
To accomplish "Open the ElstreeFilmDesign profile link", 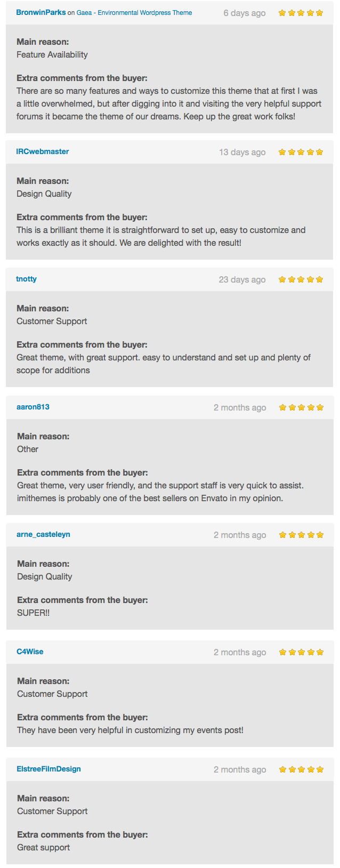I will click(49, 769).
